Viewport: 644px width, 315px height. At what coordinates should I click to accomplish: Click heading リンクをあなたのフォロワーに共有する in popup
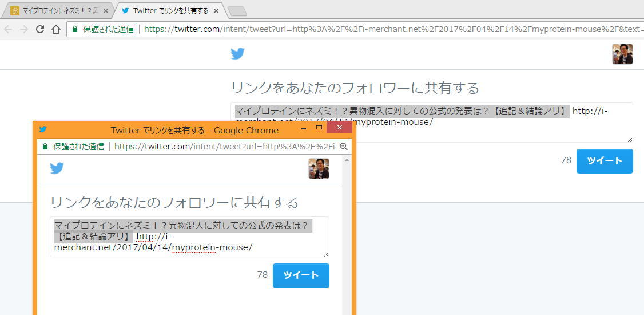pos(174,203)
